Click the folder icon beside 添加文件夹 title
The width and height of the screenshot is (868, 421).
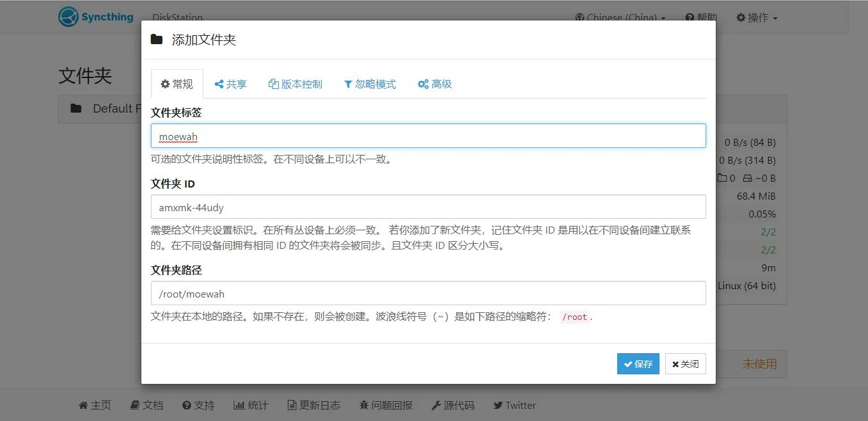157,40
